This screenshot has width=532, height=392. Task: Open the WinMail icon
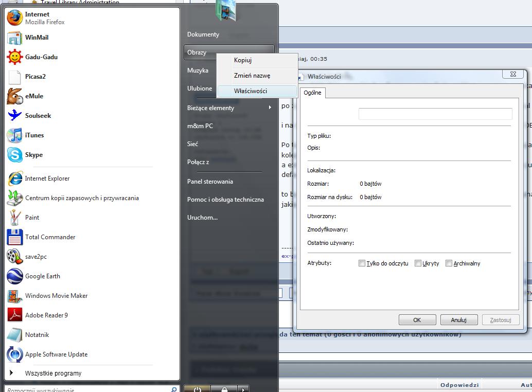(x=14, y=38)
